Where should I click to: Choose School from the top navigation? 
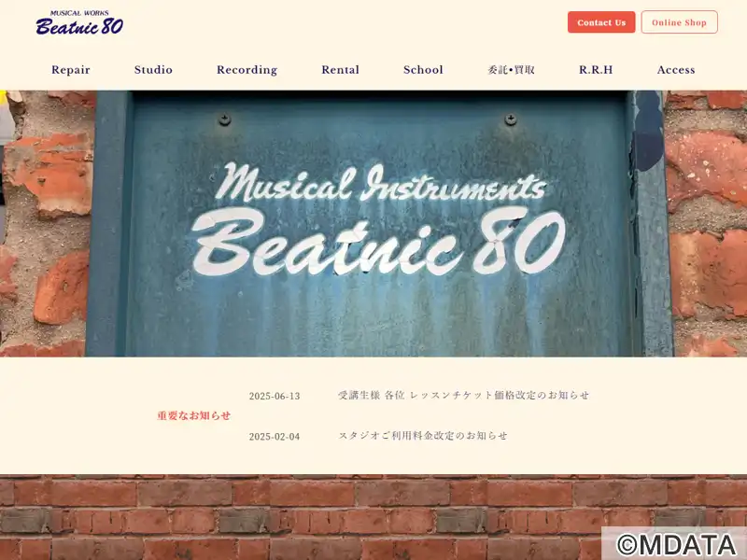[x=423, y=70]
